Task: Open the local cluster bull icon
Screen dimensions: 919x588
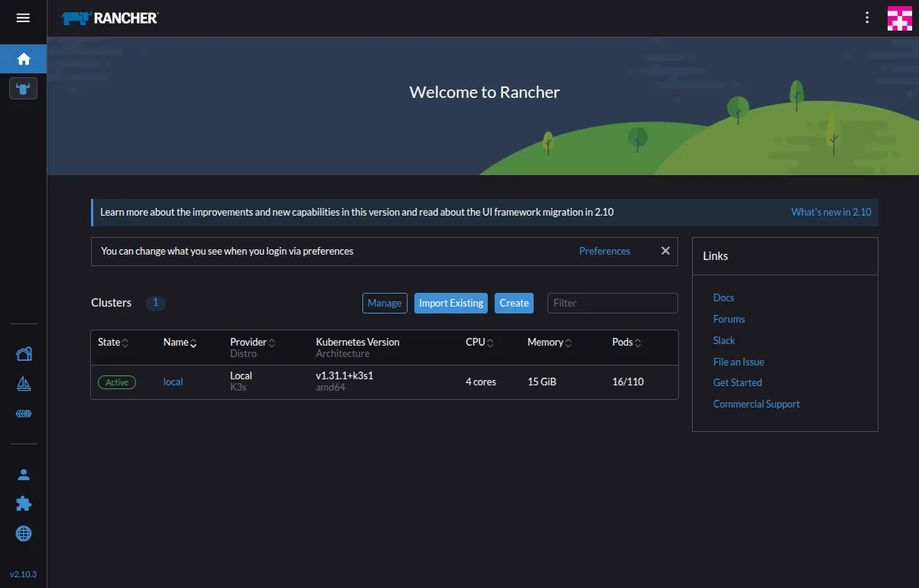Action: (23, 88)
